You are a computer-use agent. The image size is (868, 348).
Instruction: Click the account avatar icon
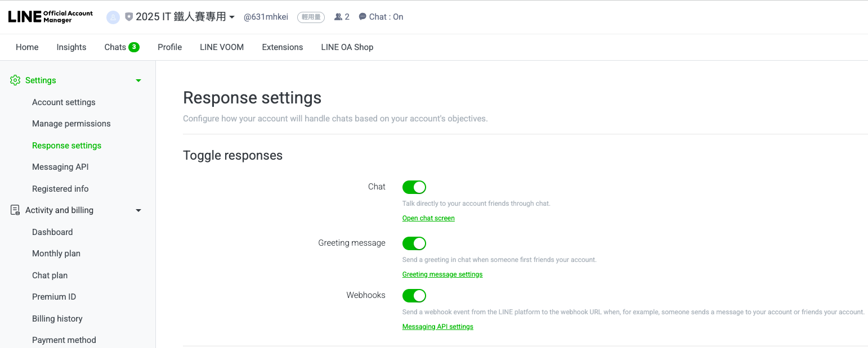[113, 17]
